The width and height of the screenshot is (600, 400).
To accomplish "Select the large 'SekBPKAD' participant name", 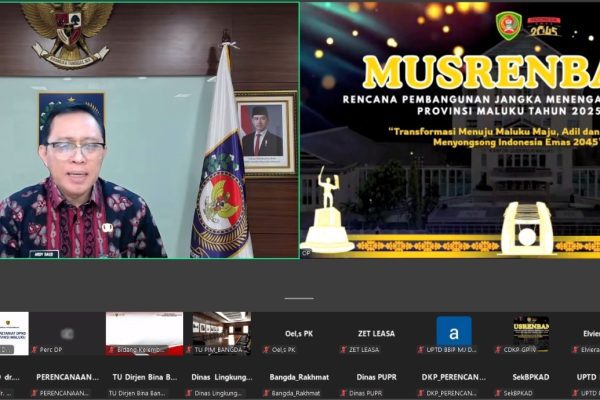I will click(x=531, y=377).
